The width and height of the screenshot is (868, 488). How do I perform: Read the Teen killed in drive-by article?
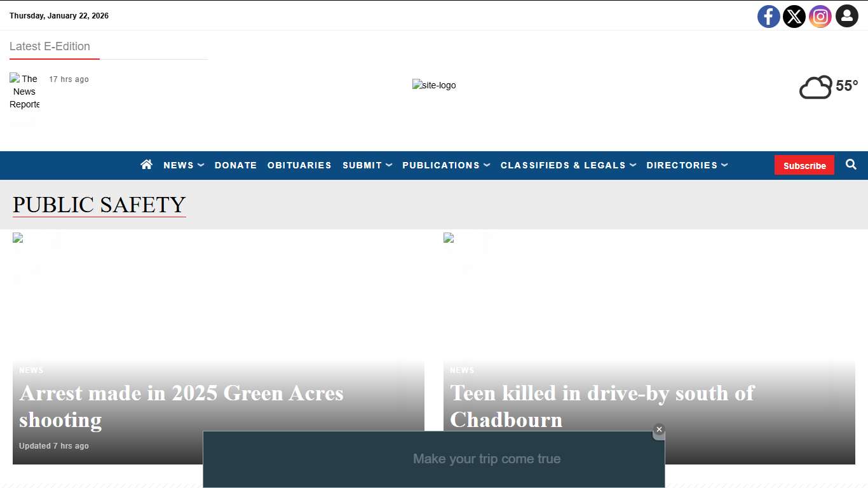(601, 405)
